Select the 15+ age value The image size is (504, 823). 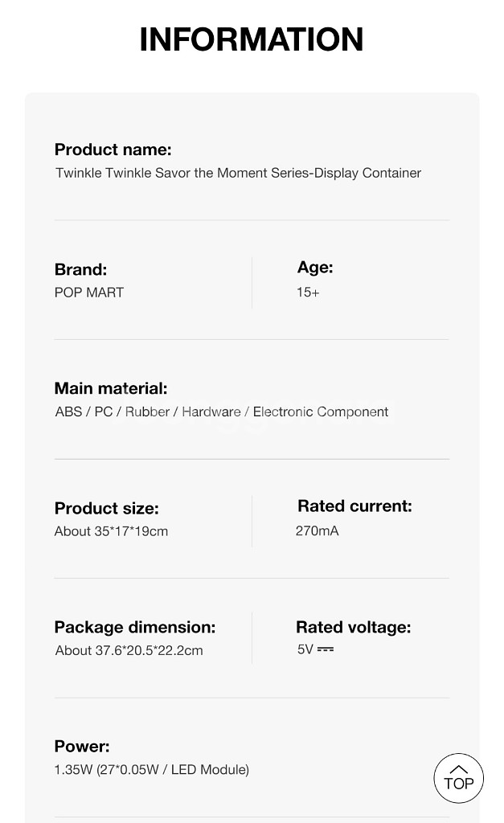click(308, 293)
